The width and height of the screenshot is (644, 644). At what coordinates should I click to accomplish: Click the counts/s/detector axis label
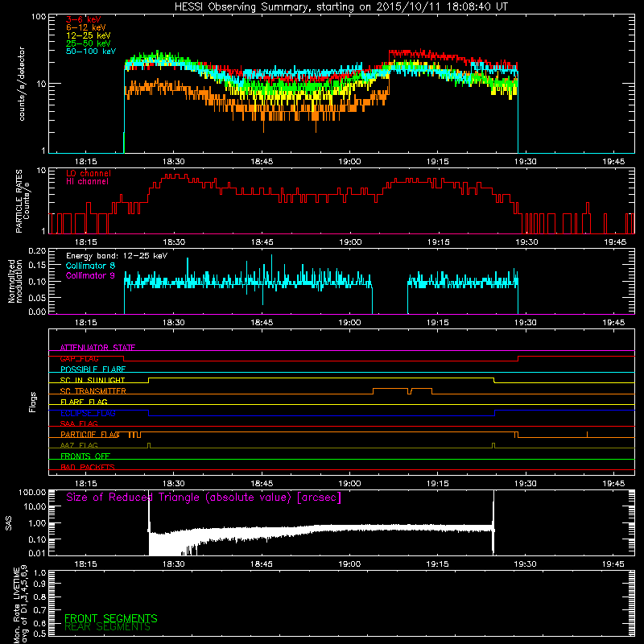point(22,84)
